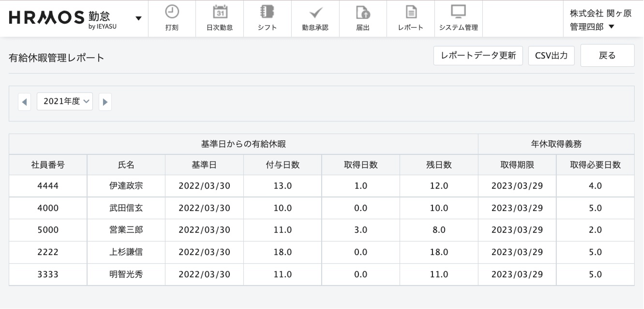Click the HRMOS 勤怠 logo
Screen dimensions: 644x309
[x=63, y=18]
